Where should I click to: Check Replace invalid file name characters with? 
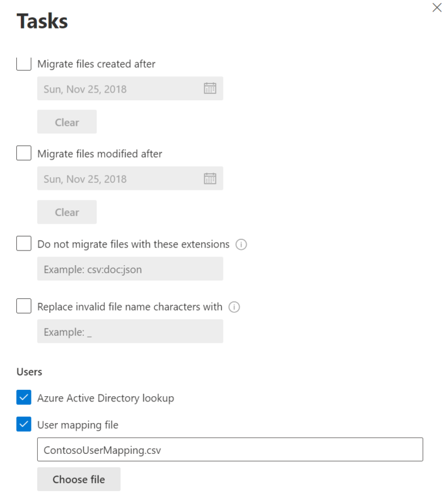tap(24, 306)
